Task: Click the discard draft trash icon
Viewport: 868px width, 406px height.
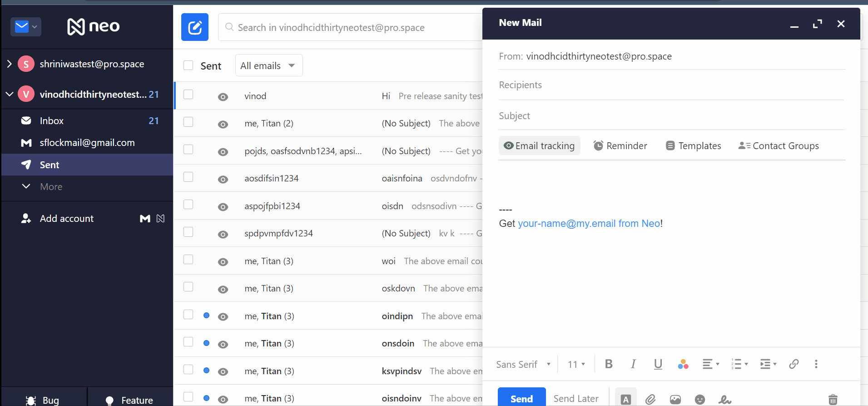Action: pos(833,400)
